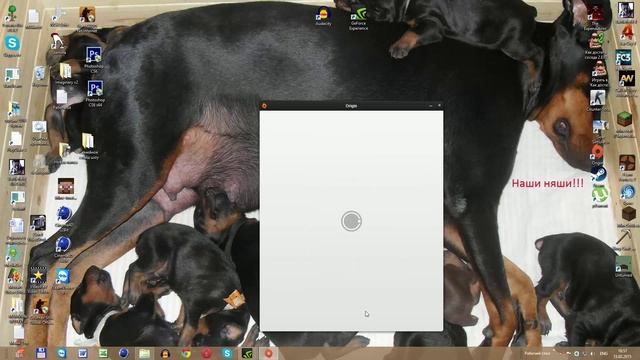
Task: Click the Origin logo in title bar
Action: pos(264,106)
